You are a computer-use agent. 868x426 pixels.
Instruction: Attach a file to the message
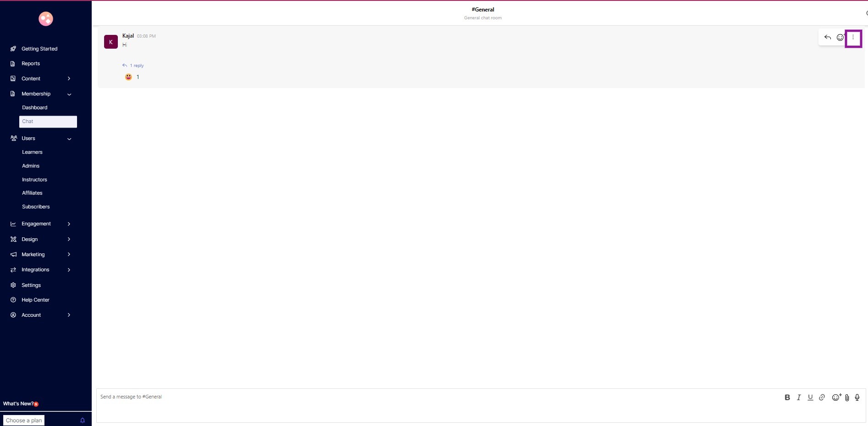(x=847, y=398)
